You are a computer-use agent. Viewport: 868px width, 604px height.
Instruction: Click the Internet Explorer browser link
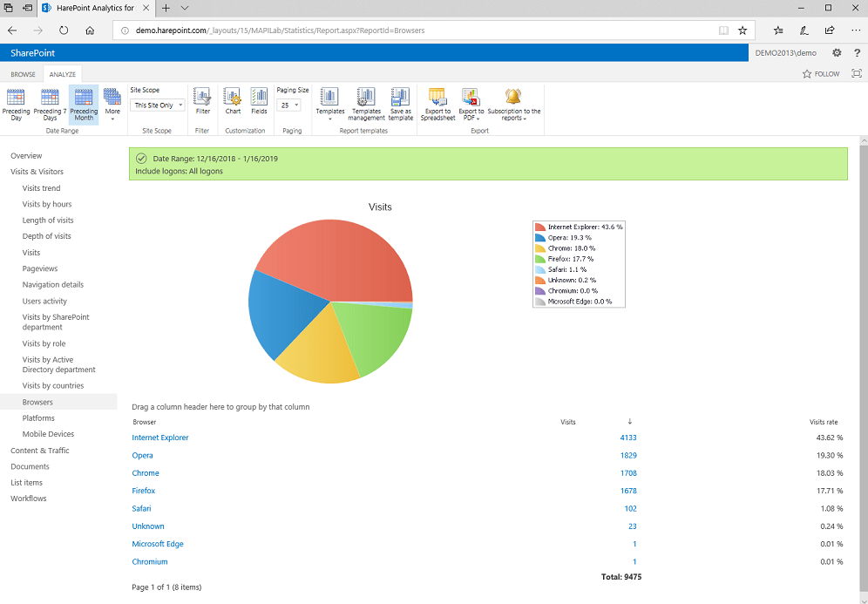160,438
